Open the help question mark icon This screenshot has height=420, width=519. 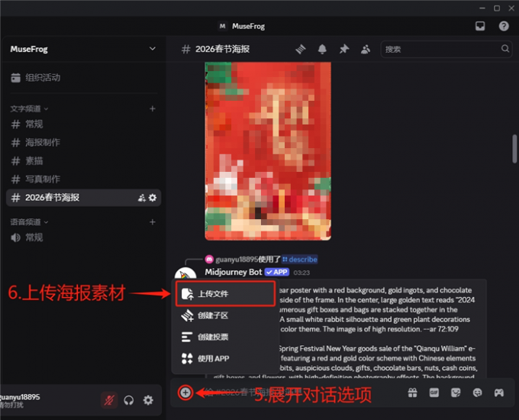(504, 26)
